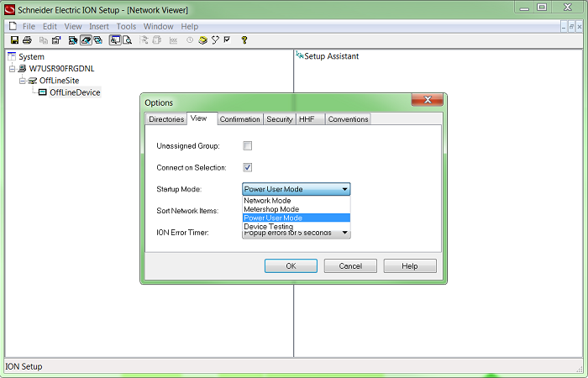Click the toolbar icon left of the pressed eraser-like icon
Screen dimensions: 588x378
[x=73, y=40]
